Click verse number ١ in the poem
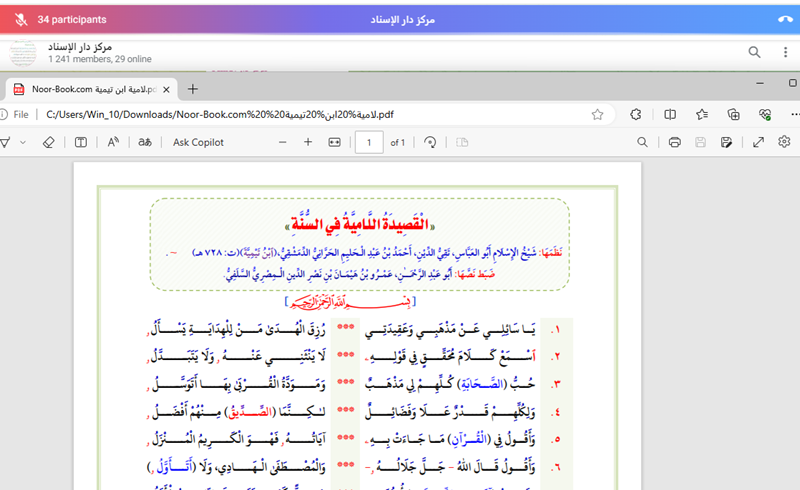Image resolution: width=800 pixels, height=490 pixels. [556, 330]
